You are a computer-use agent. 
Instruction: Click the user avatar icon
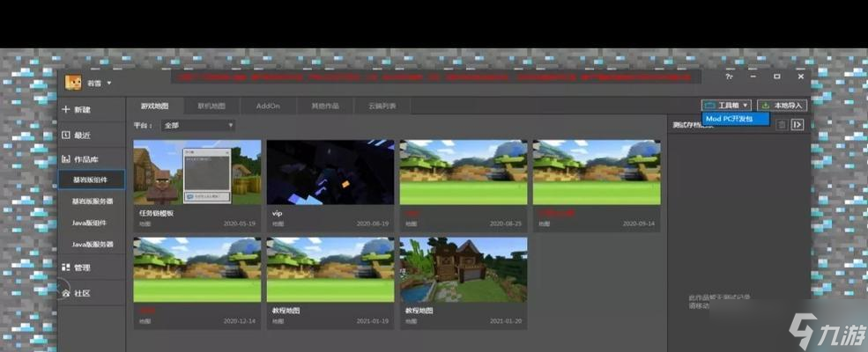73,83
